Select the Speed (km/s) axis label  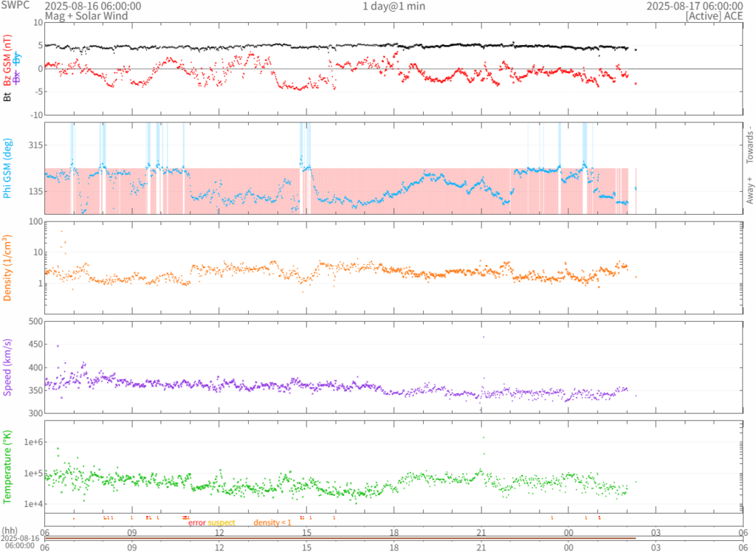click(8, 367)
